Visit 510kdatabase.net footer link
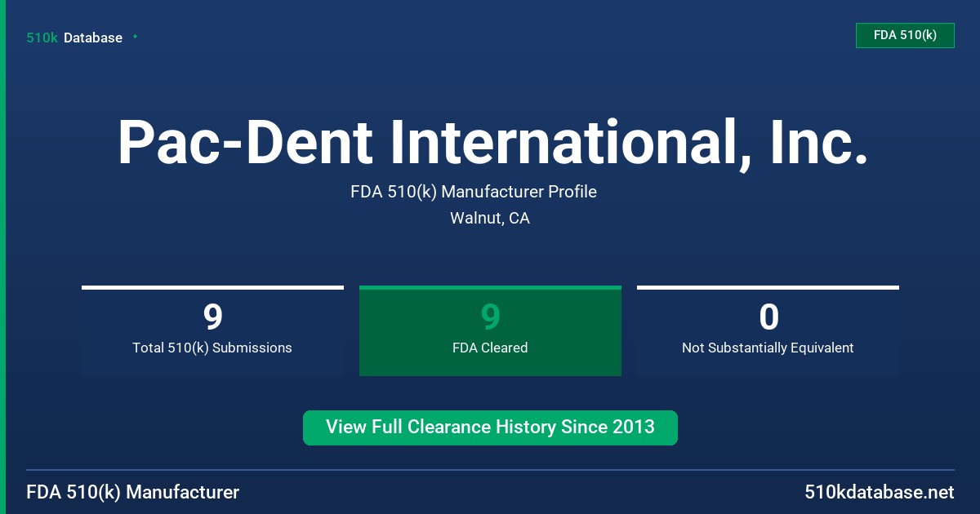The width and height of the screenshot is (980, 514). click(880, 493)
